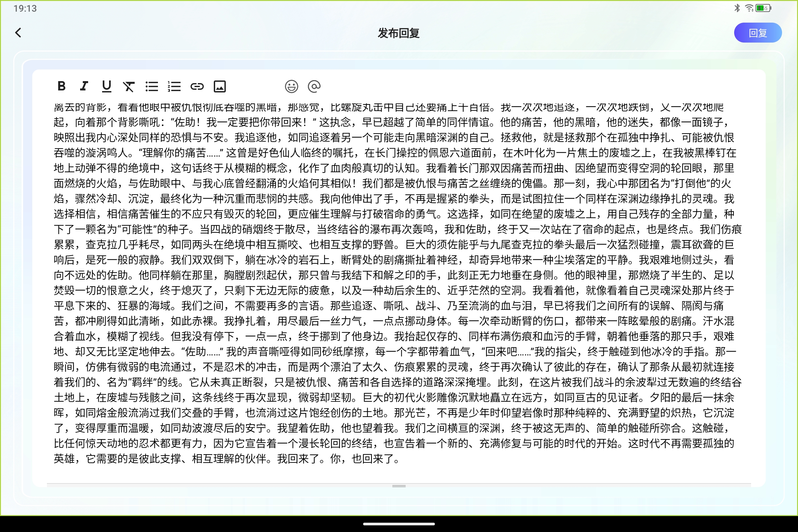Grab the editor resize handle below the text

[x=399, y=486]
